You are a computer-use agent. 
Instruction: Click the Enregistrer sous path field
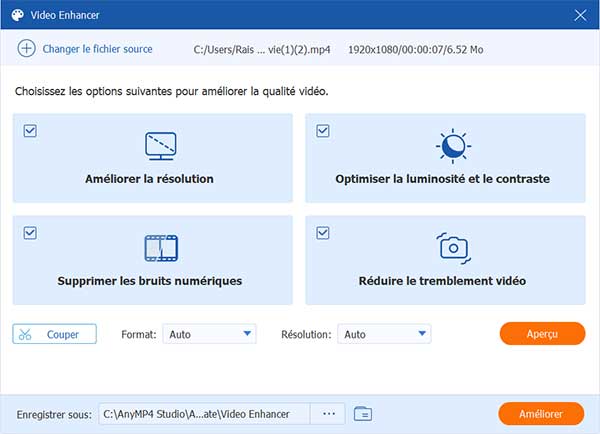point(204,414)
